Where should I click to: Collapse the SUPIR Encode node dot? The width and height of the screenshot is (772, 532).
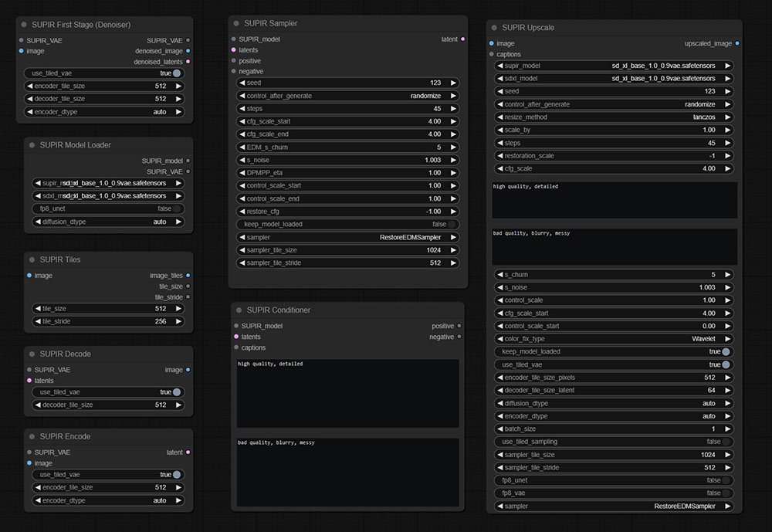(x=32, y=436)
